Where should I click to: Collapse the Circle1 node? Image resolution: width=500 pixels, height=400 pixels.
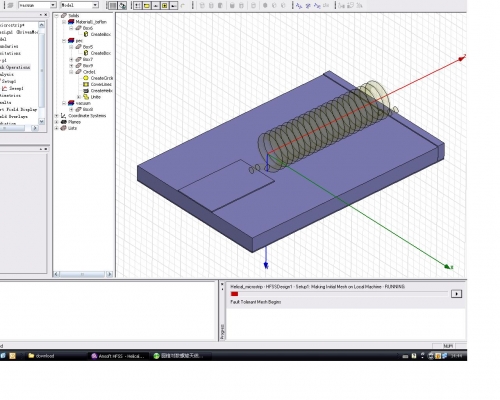pyautogui.click(x=71, y=72)
